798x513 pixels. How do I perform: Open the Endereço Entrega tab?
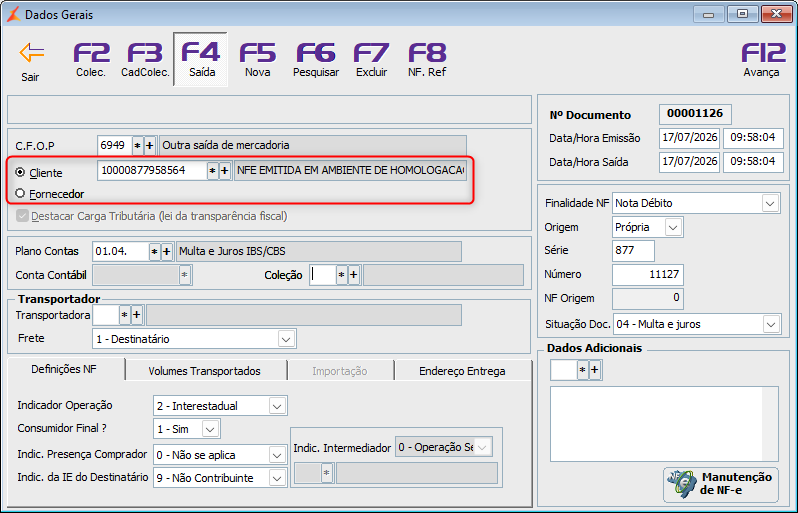coord(462,371)
